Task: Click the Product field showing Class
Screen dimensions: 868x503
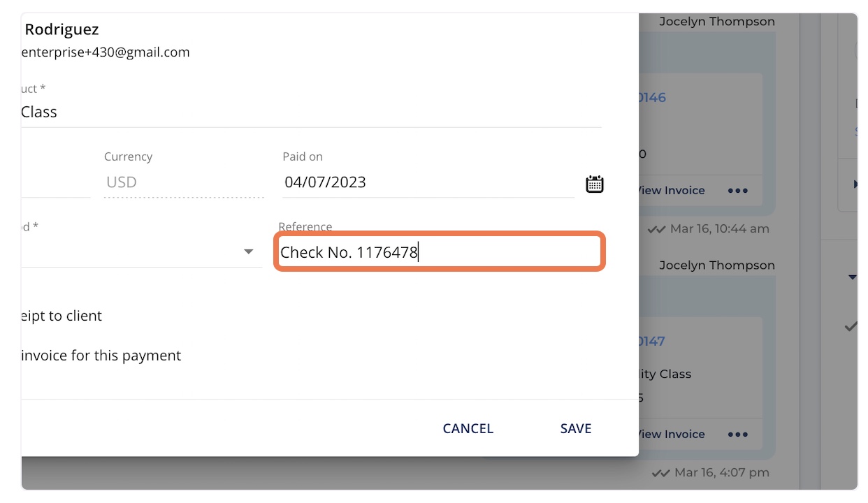Action: click(312, 112)
